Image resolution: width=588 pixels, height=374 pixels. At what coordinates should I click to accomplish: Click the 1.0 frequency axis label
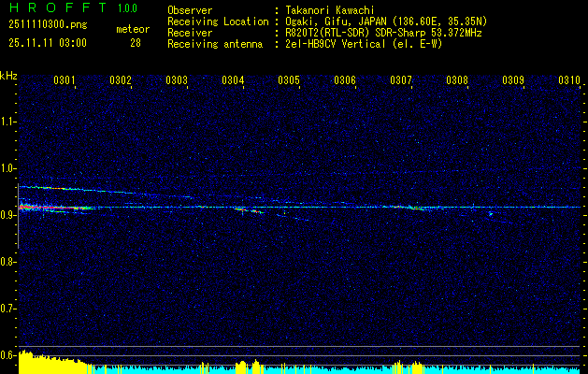[x=8, y=168]
